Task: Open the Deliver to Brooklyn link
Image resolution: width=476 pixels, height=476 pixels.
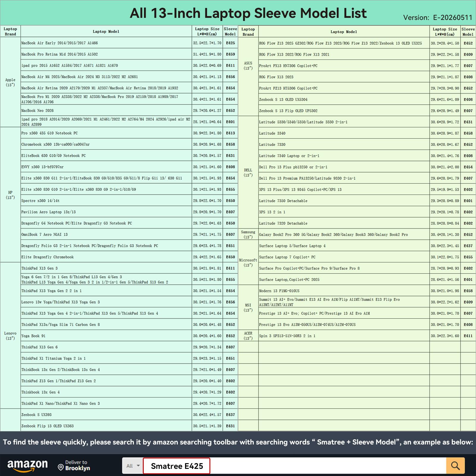Action: pos(74,465)
